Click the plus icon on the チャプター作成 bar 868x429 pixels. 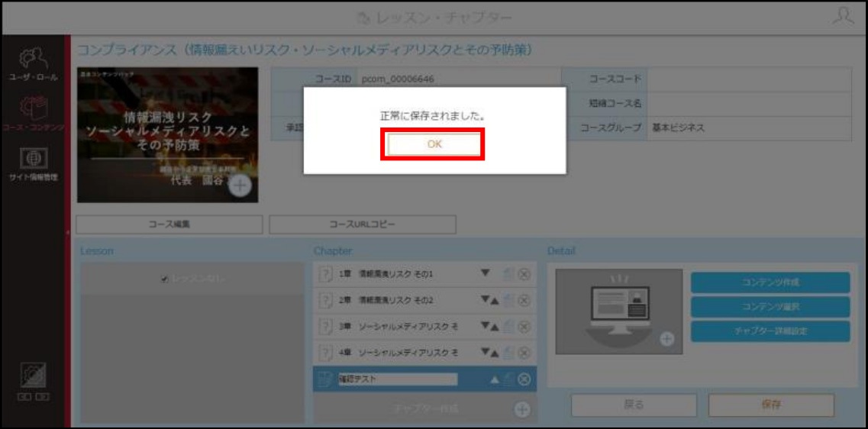[523, 410]
